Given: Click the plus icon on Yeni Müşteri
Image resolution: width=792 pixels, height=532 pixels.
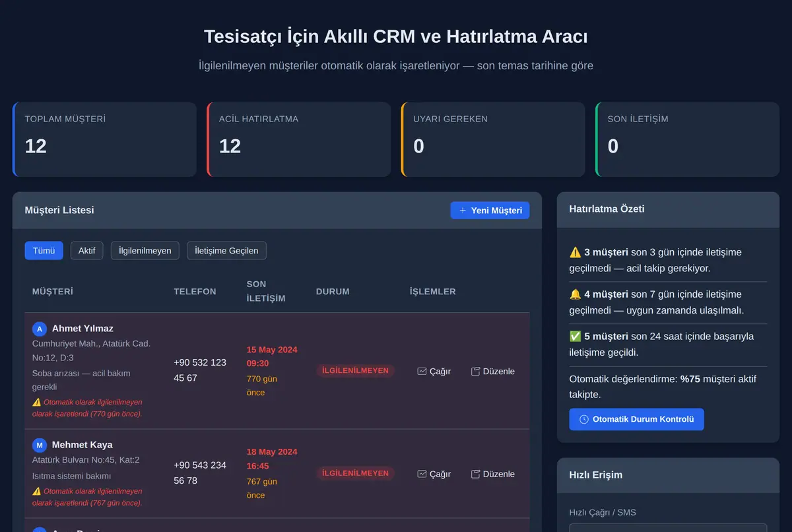Looking at the screenshot, I should click(x=463, y=211).
